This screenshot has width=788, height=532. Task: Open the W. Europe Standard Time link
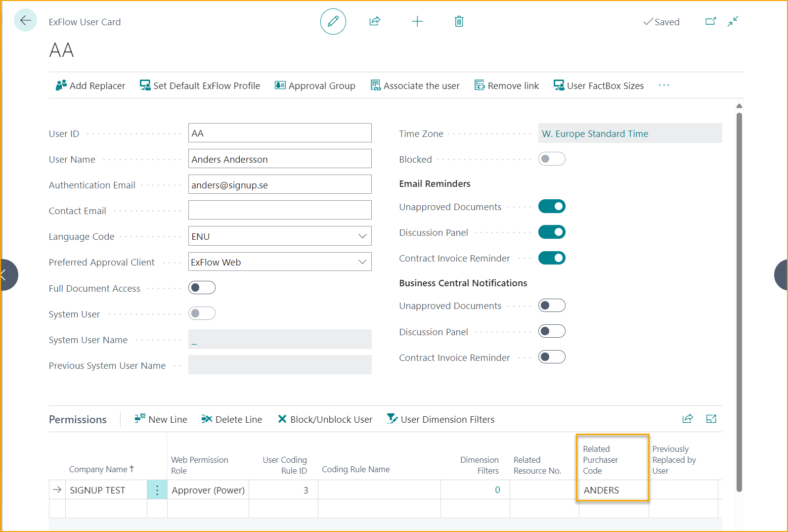point(595,134)
